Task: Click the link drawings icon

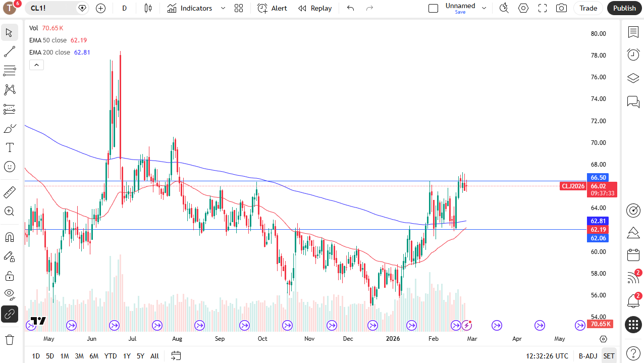Action: (x=9, y=314)
